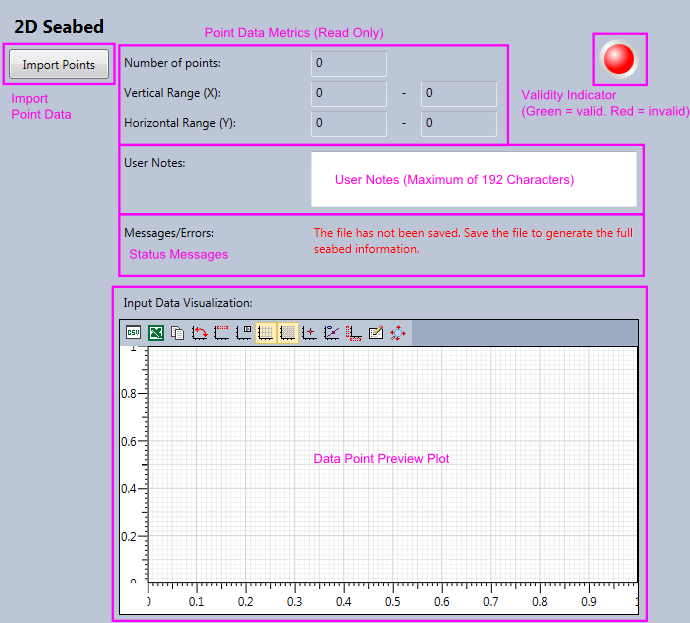Export plot data to Excel
The width and height of the screenshot is (690, 623).
(156, 333)
